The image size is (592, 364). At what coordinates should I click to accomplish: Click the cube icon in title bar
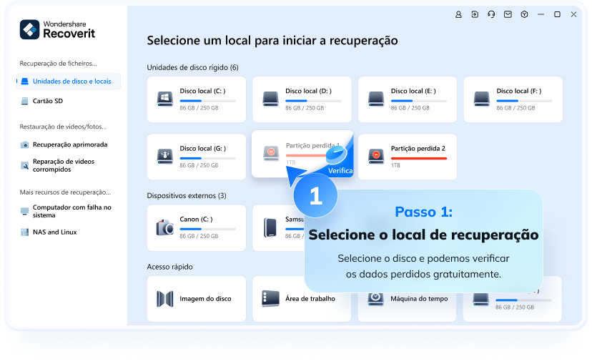(x=524, y=14)
